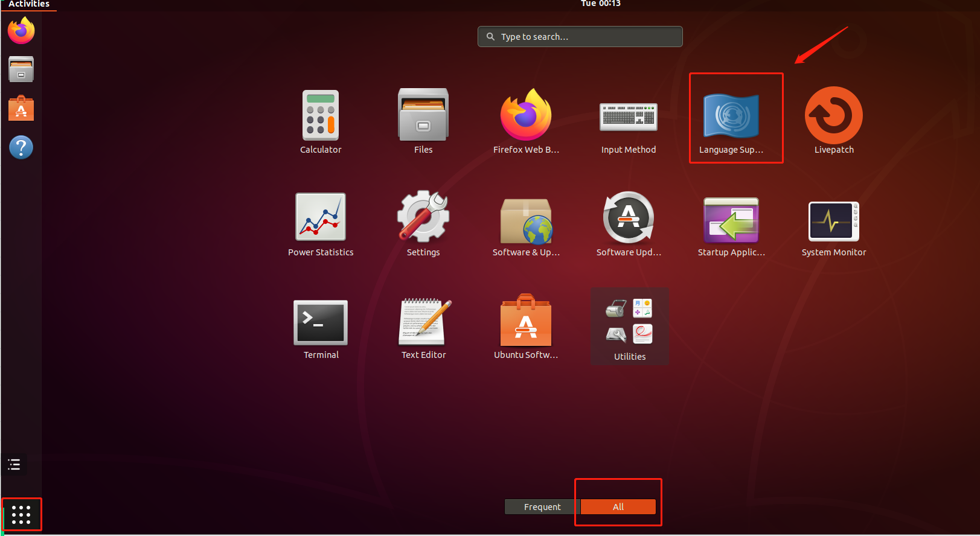Launch Software Updater

click(x=629, y=225)
